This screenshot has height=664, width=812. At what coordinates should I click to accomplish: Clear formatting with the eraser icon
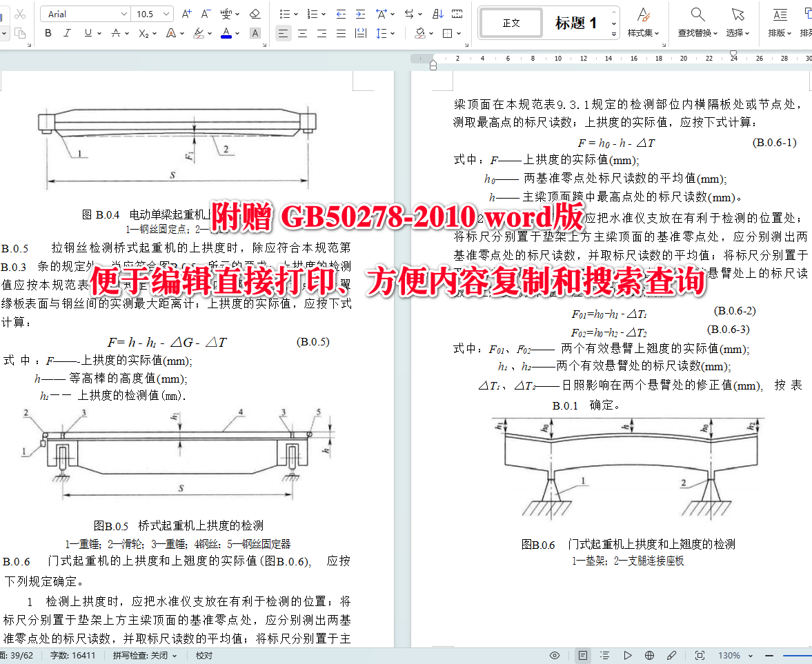[255, 13]
